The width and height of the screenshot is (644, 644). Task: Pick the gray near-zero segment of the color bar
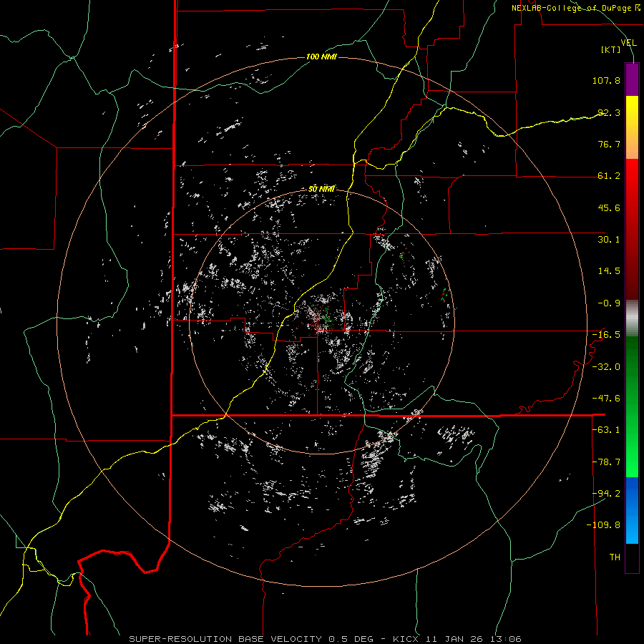pos(632,318)
